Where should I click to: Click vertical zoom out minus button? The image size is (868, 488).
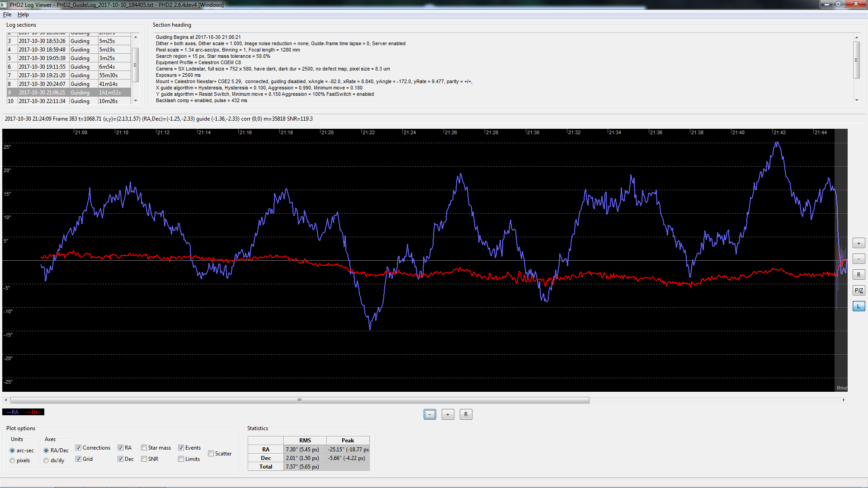click(859, 259)
